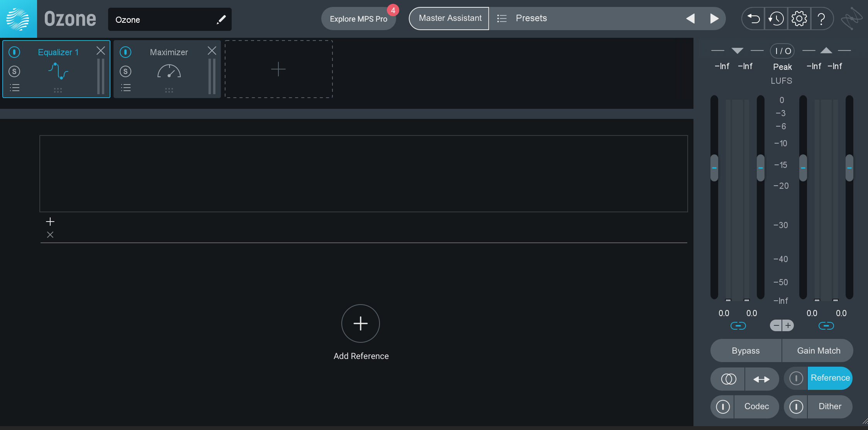This screenshot has width=868, height=430.
Task: Remove the Equalizer 1 module
Action: (x=101, y=51)
